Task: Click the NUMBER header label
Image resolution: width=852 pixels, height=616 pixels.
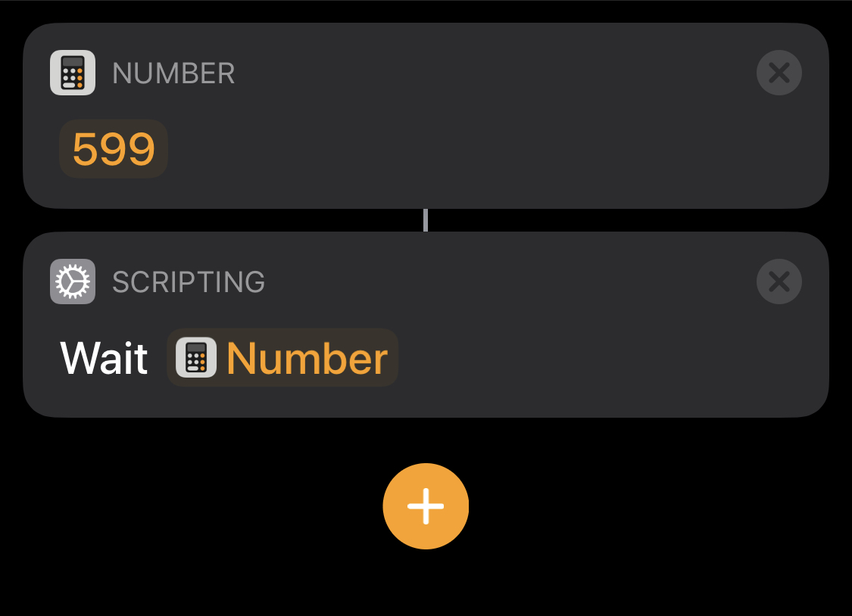Action: (x=173, y=73)
